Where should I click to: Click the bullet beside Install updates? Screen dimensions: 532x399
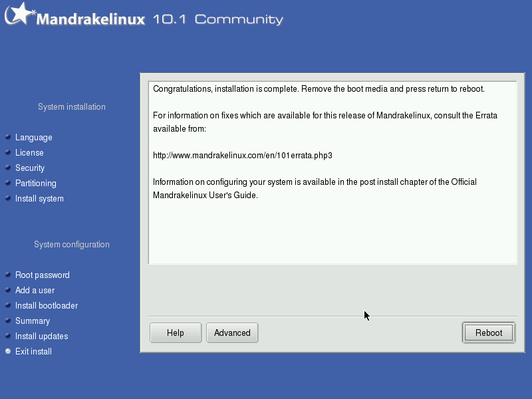click(x=8, y=336)
